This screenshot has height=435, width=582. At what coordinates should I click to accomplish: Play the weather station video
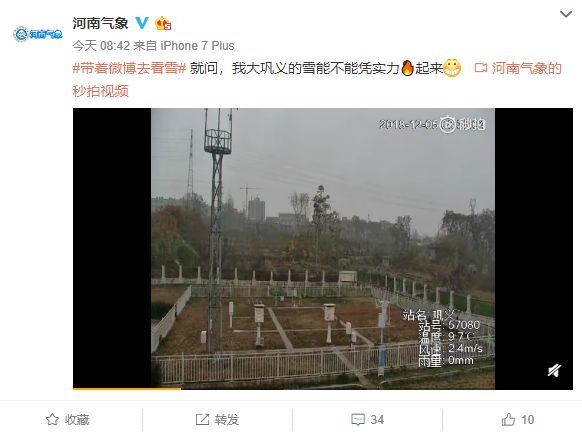pos(323,248)
